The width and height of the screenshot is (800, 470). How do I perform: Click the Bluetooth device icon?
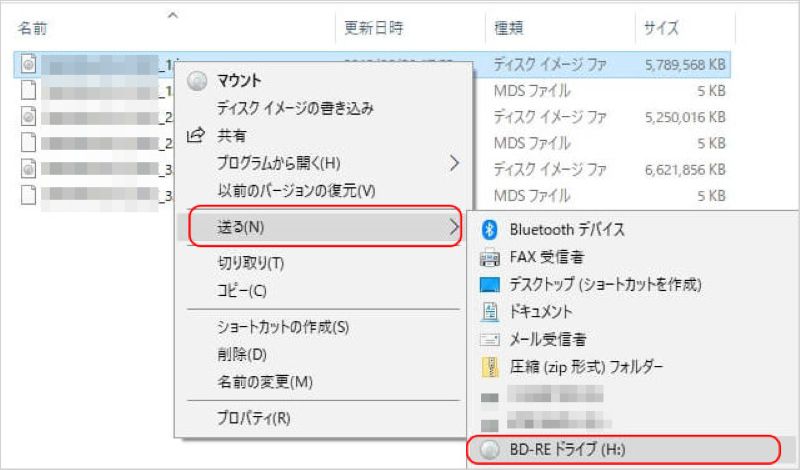490,230
